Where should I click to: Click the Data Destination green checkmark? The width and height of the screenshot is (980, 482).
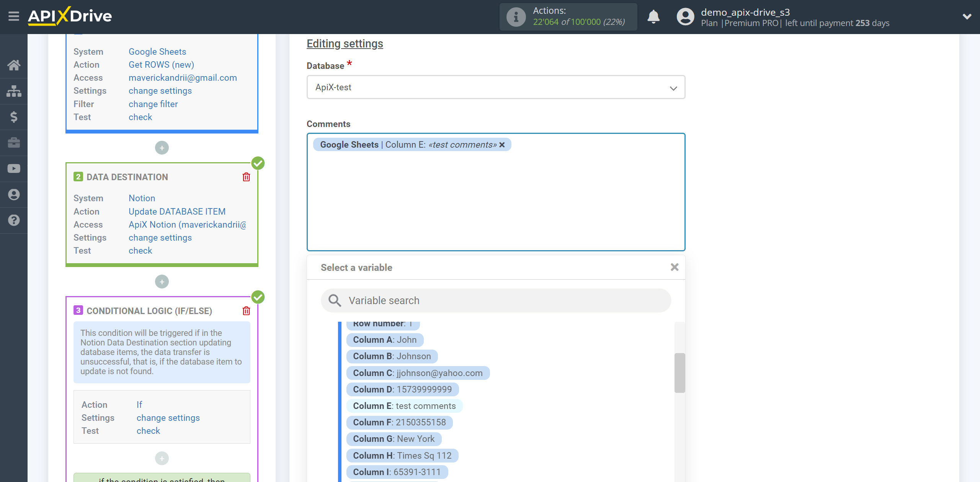(x=258, y=163)
